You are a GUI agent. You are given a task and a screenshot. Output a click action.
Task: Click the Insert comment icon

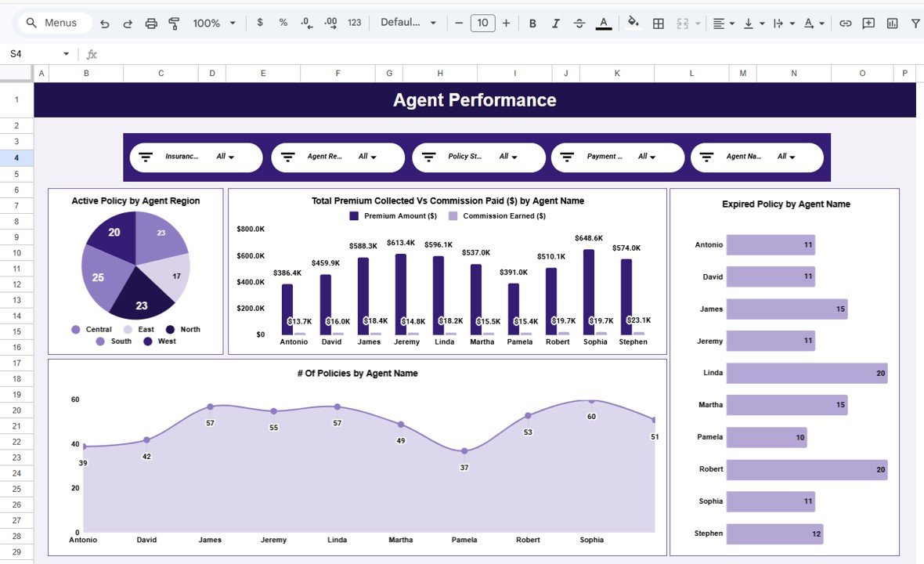point(868,23)
